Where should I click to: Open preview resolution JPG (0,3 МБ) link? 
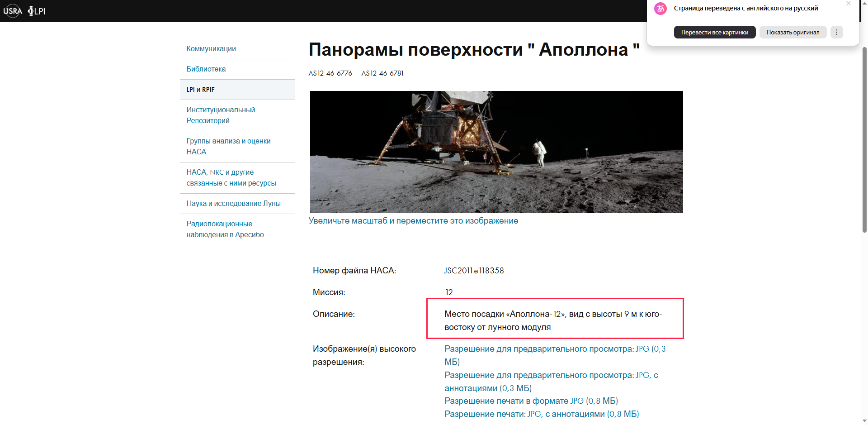(x=555, y=349)
